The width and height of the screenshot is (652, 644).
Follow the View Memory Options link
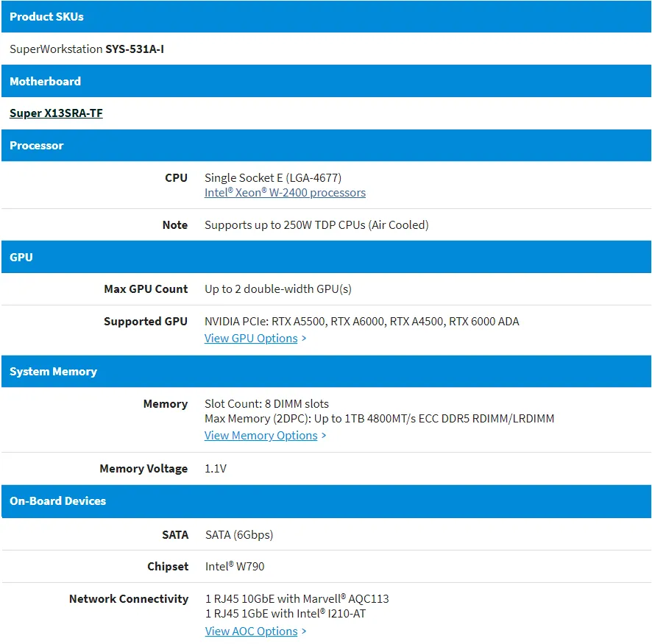pos(261,435)
